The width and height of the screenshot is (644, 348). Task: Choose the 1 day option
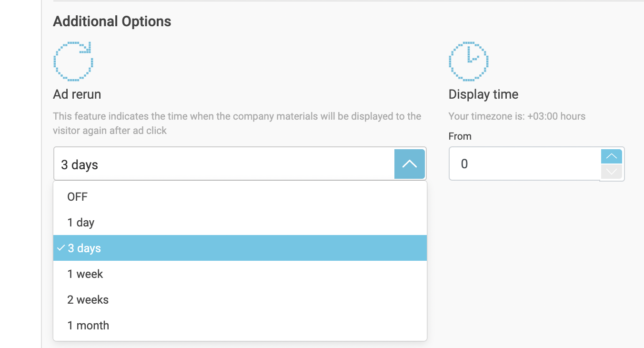click(x=81, y=223)
